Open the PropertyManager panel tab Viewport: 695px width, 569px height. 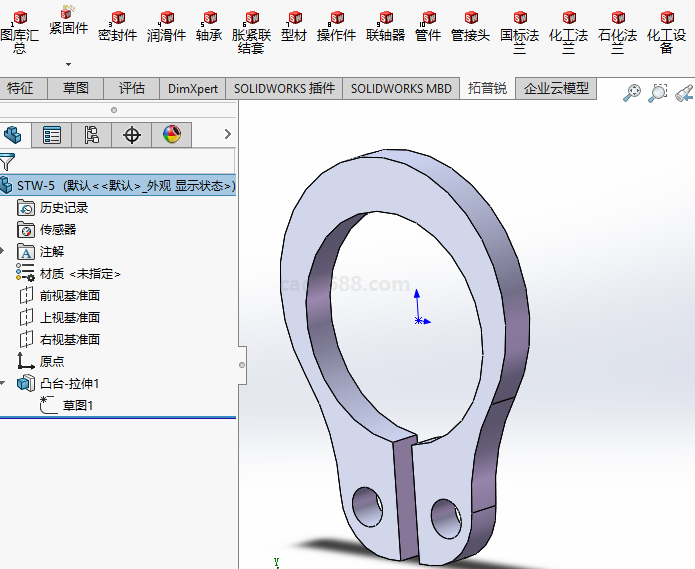click(x=52, y=135)
